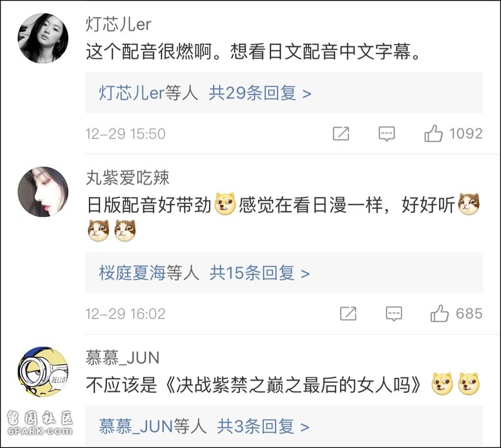Expand the 共3条回复 replies
This screenshot has height=448, width=501.
click(x=263, y=427)
